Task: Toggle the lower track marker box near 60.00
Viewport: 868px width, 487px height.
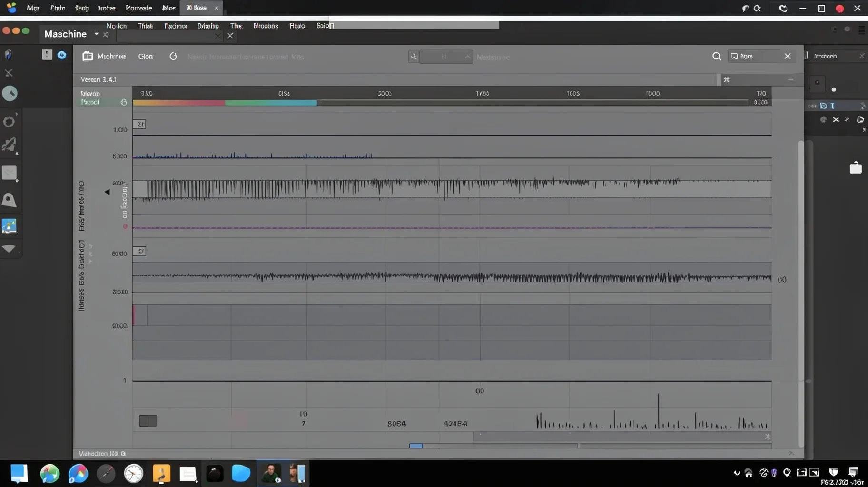Action: pos(139,251)
